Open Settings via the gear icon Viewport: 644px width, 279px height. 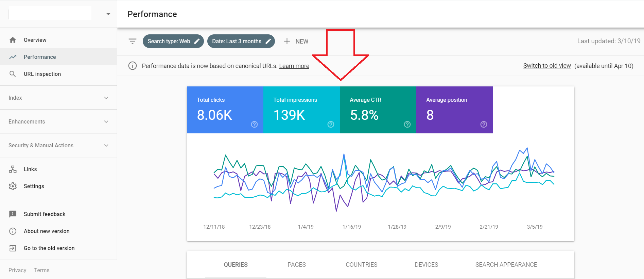(13, 186)
